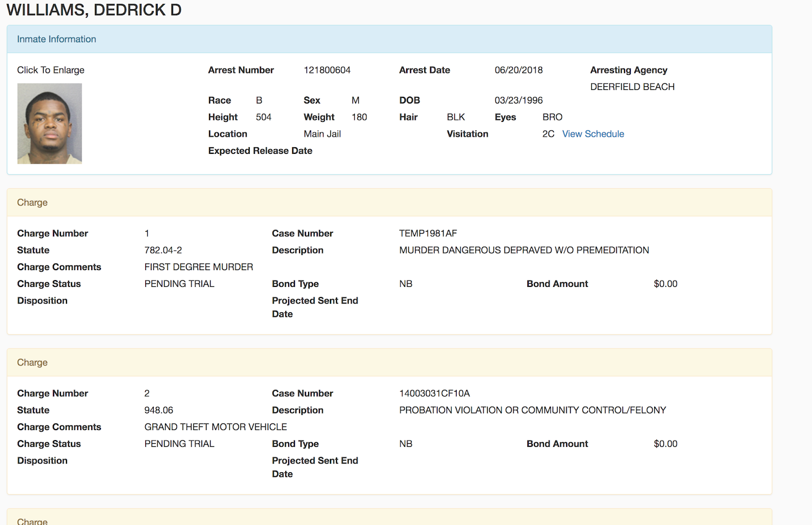Select arrest date 06/20/2018
812x525 pixels.
pos(519,70)
